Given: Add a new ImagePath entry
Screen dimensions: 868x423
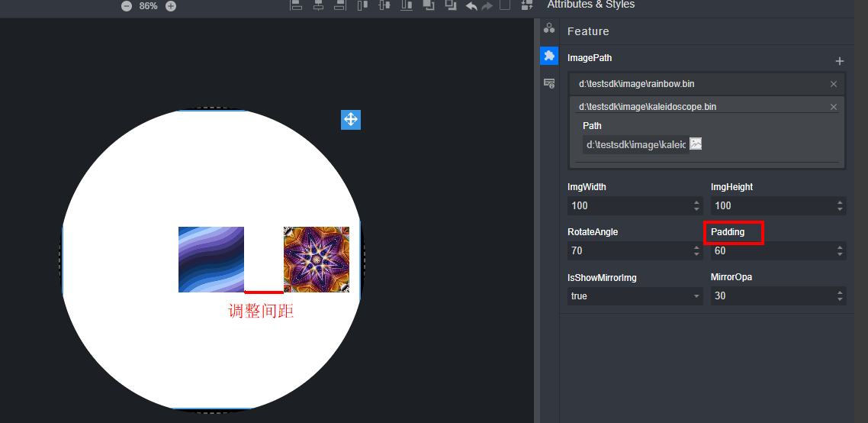Looking at the screenshot, I should coord(839,61).
